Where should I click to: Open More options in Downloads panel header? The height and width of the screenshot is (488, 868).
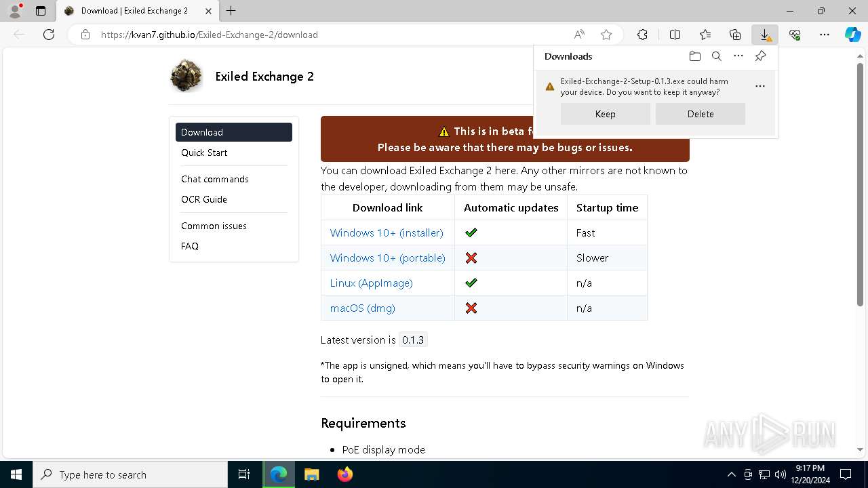click(738, 56)
